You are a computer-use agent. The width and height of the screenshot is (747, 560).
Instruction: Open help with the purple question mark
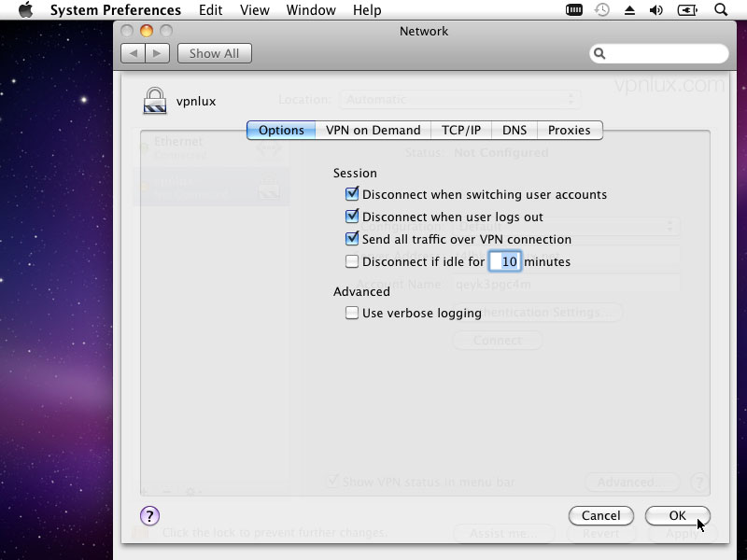149,515
